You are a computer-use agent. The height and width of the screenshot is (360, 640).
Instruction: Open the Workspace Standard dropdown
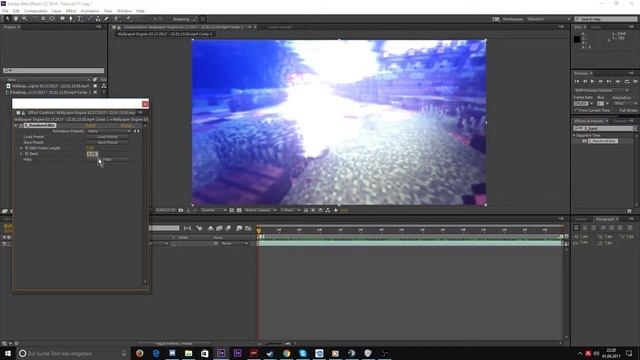pos(548,19)
